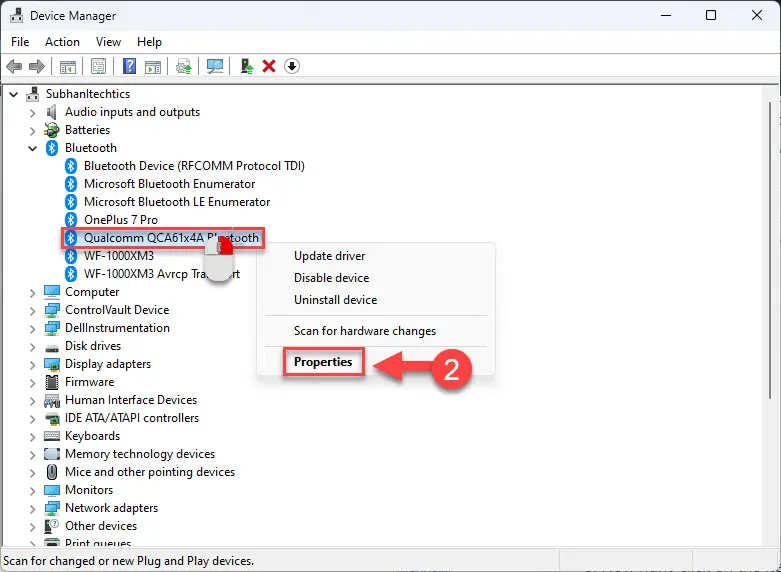Open the Properties toolbar icon
Image resolution: width=781 pixels, height=572 pixels.
[98, 66]
